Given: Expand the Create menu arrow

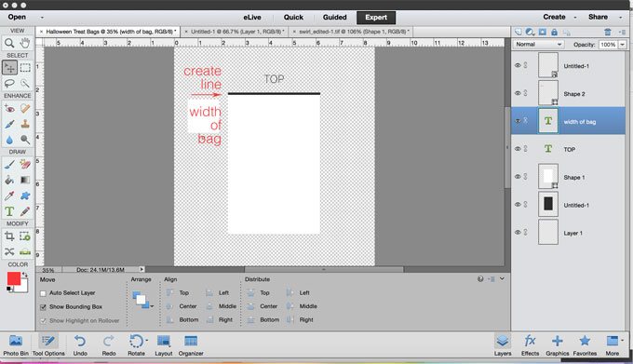Looking at the screenshot, I should click(x=575, y=18).
